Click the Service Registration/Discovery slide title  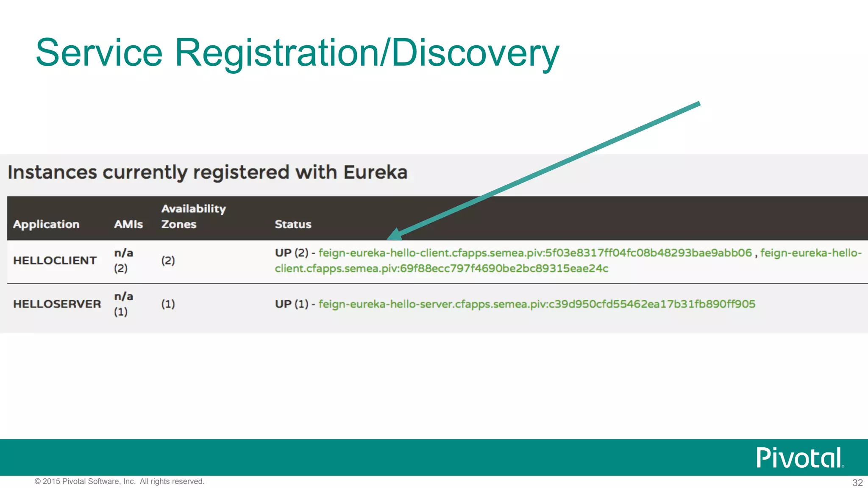pyautogui.click(x=298, y=53)
